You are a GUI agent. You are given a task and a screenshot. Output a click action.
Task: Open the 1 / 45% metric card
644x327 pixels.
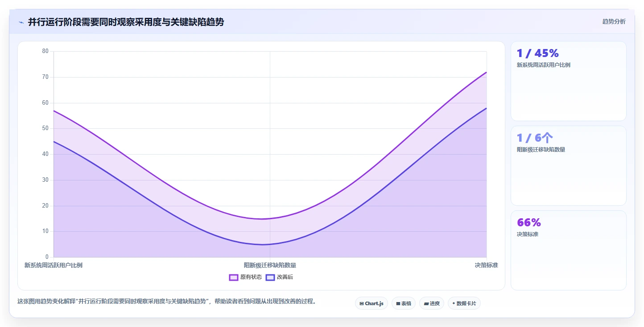569,81
